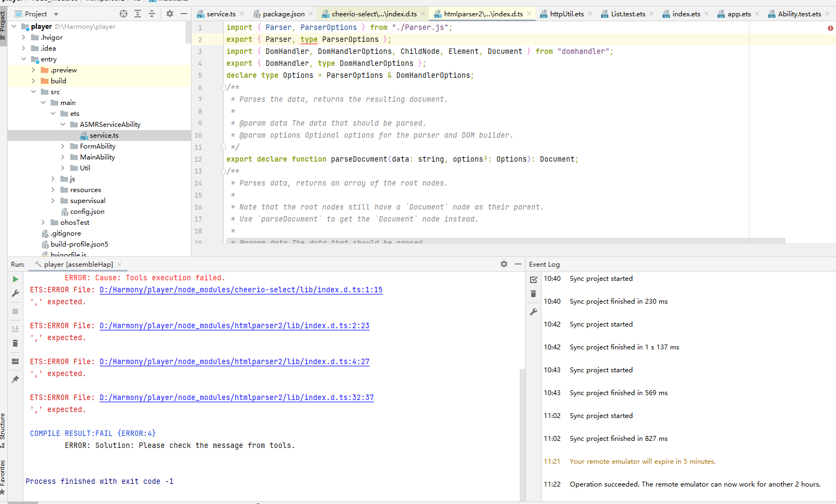Click Collapse All in Project panel toolbar
This screenshot has width=836, height=504.
tap(152, 14)
